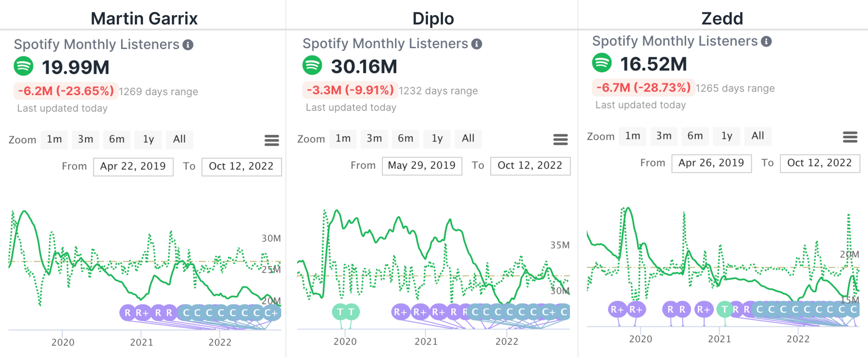Click Martin Garrix From date field
This screenshot has width=868, height=357.
click(x=133, y=167)
